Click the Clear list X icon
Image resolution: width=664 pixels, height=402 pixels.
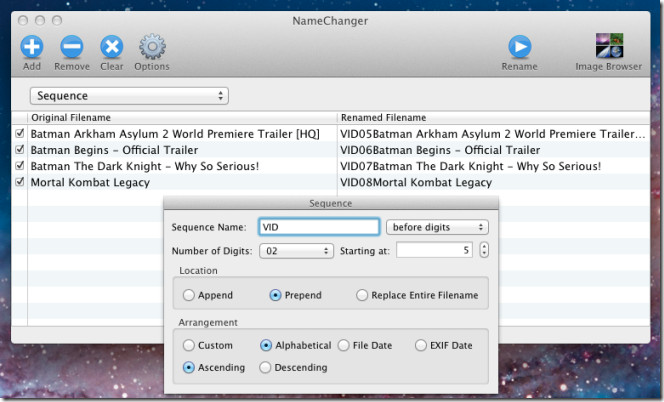[112, 47]
